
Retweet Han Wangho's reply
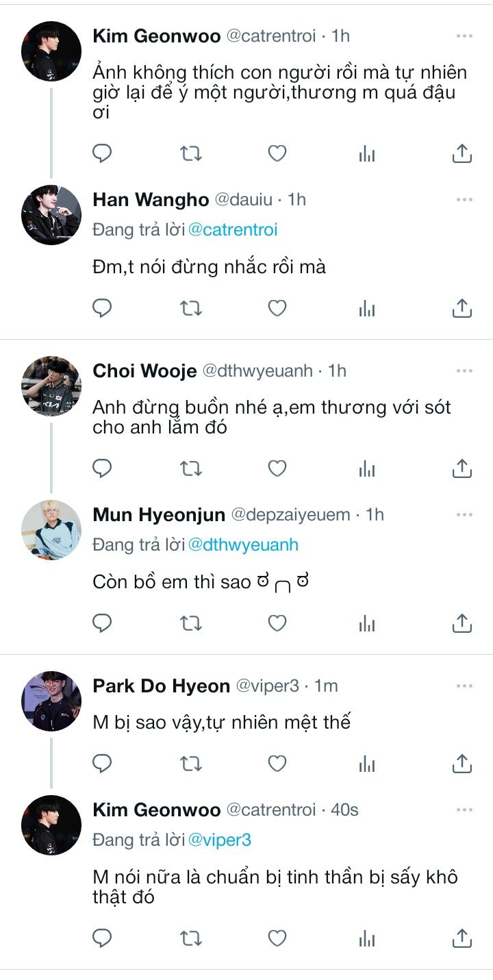pos(190,309)
